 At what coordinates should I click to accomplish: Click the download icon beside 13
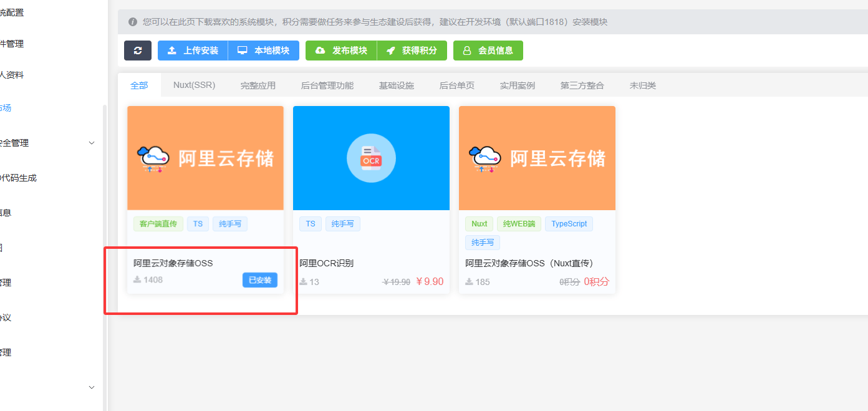click(x=303, y=282)
